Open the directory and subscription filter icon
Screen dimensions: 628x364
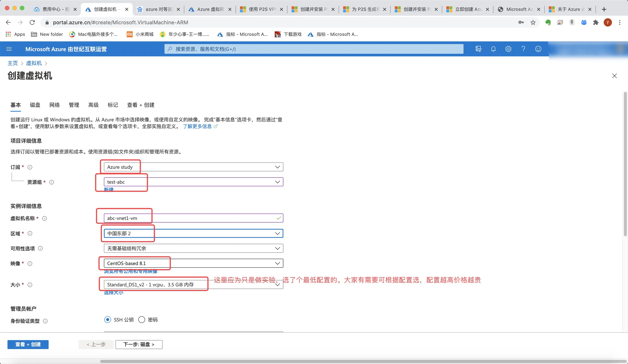pos(478,49)
